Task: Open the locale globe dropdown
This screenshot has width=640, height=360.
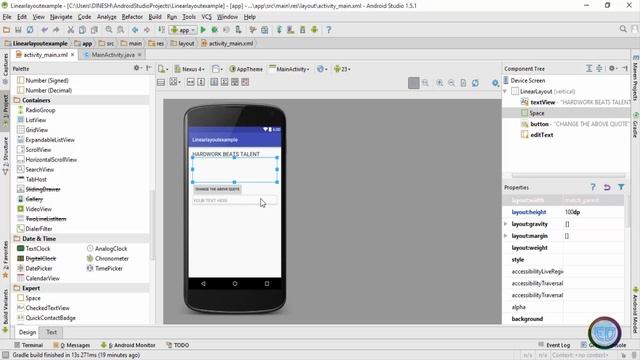Action: (322, 69)
